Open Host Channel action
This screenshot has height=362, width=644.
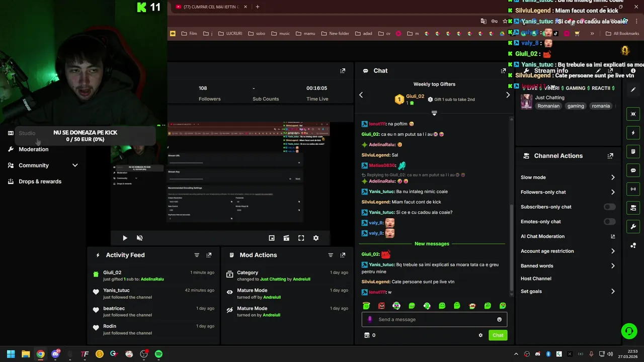536,279
